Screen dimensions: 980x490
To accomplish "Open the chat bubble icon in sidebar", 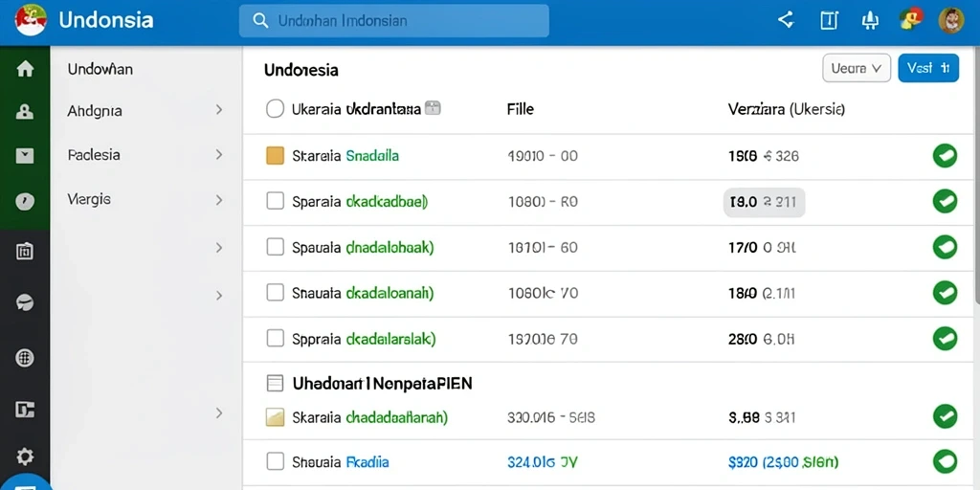I will click(x=25, y=302).
